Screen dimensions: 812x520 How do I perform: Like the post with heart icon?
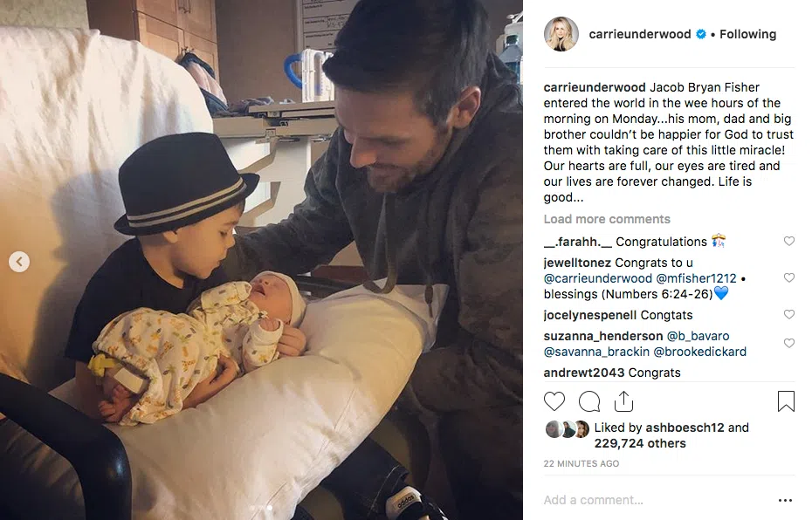pyautogui.click(x=554, y=401)
